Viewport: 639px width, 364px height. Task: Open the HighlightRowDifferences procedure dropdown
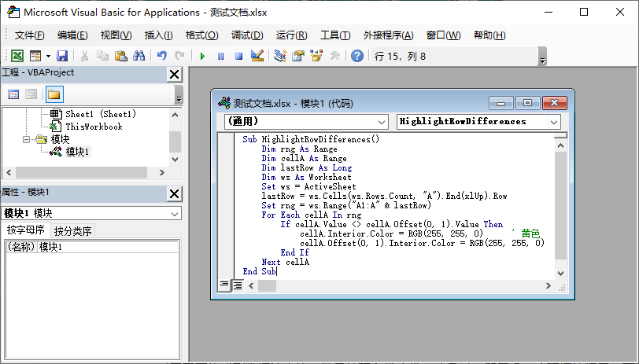point(554,122)
